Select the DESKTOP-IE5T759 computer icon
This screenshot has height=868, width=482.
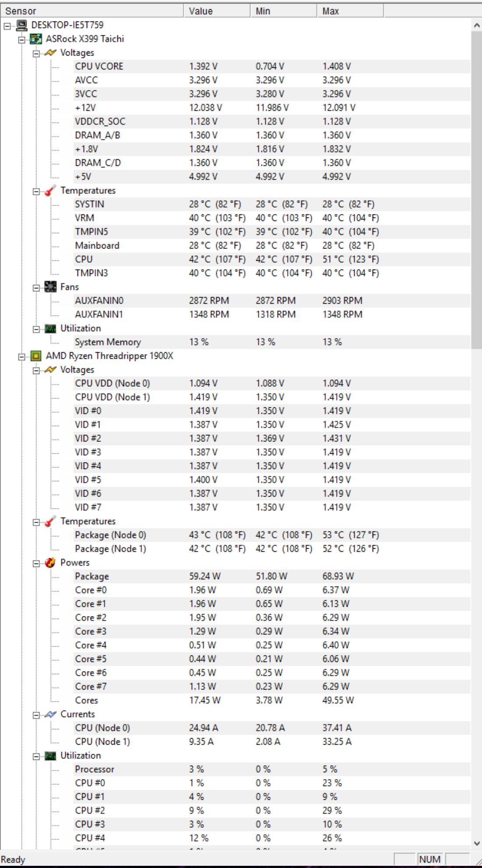[x=21, y=25]
